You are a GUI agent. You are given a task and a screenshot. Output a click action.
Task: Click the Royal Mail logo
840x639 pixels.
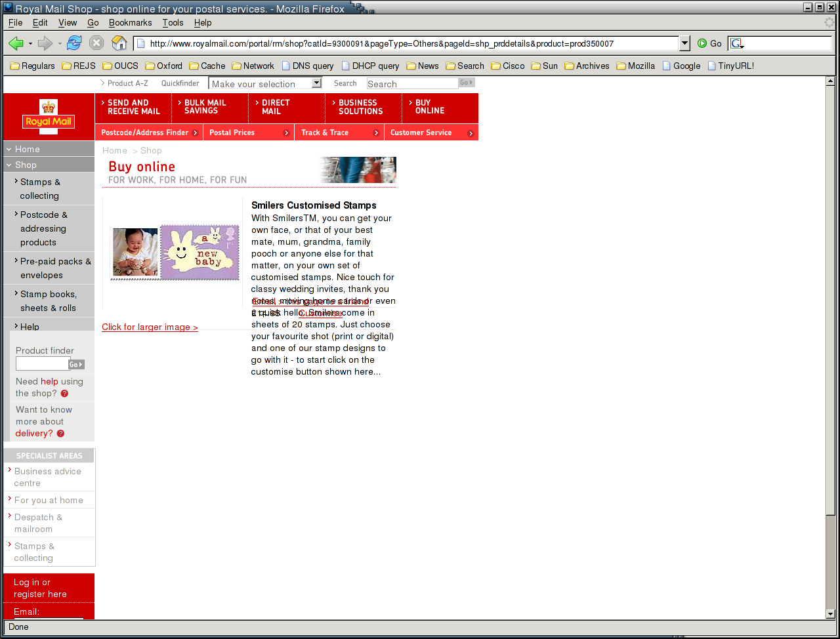coord(49,117)
